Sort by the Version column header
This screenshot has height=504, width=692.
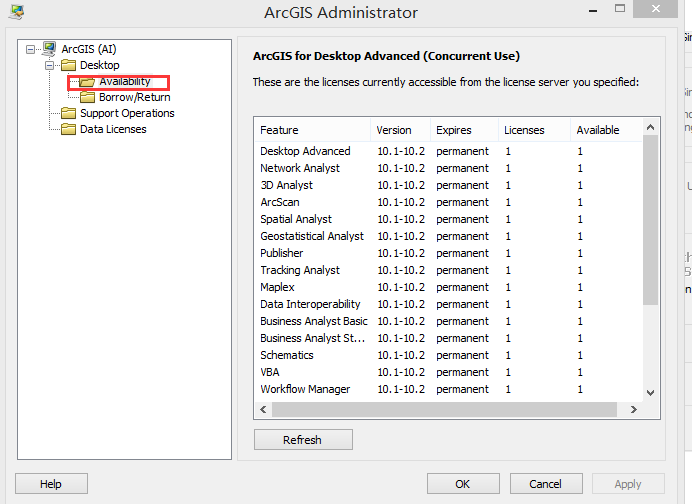[400, 130]
